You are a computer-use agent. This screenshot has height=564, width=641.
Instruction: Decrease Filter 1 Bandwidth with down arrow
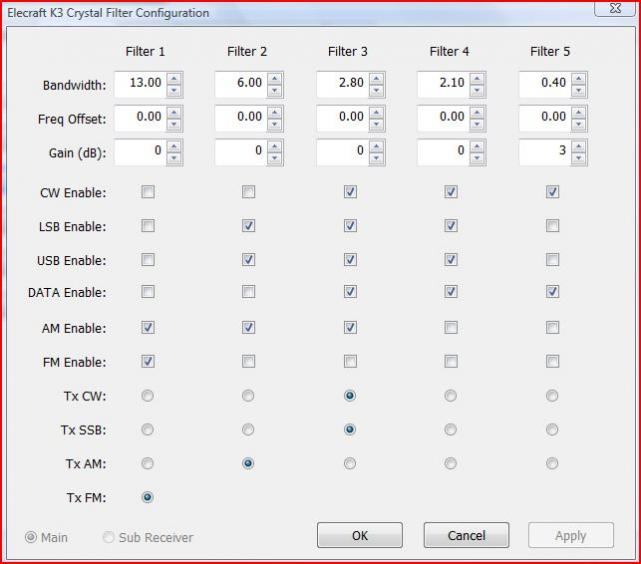(174, 90)
